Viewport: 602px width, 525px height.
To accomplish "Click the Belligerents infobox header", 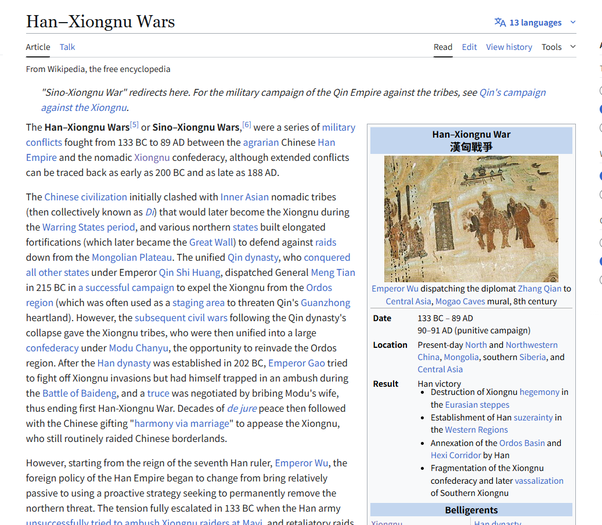I will tap(471, 510).
